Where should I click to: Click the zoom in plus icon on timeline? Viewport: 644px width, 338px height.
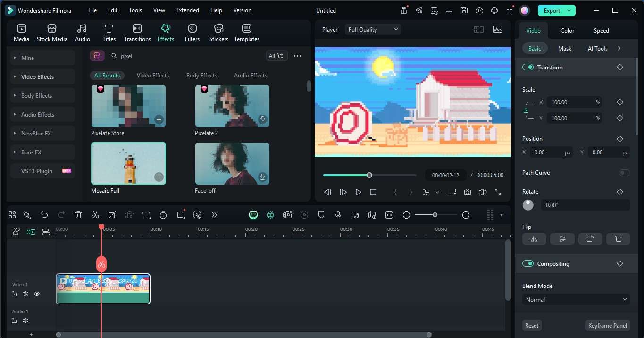[x=466, y=215]
